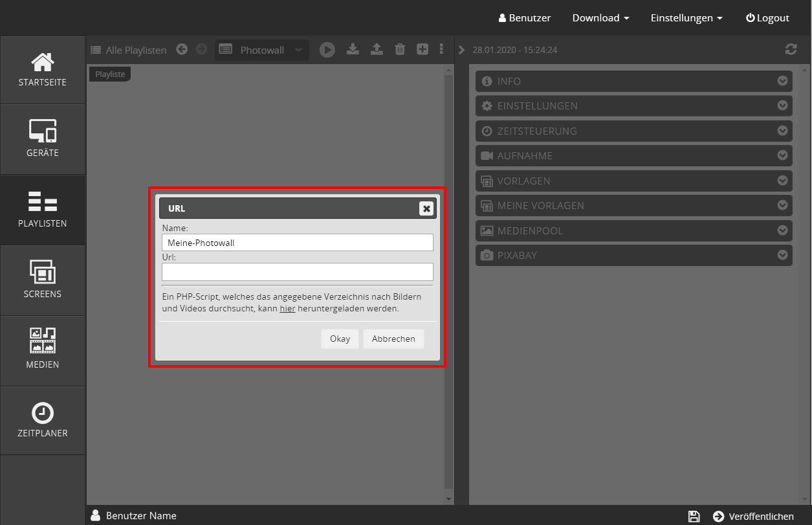812x525 pixels.
Task: Click the 'hier' download link
Action: click(287, 309)
